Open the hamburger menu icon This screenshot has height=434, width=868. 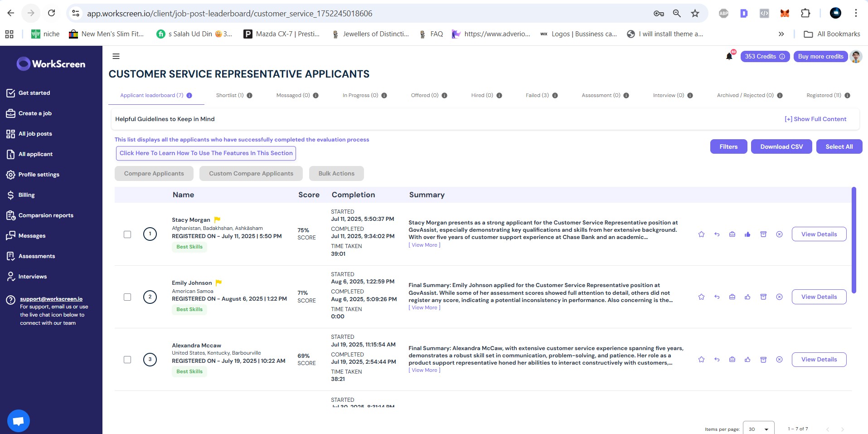[x=116, y=56]
